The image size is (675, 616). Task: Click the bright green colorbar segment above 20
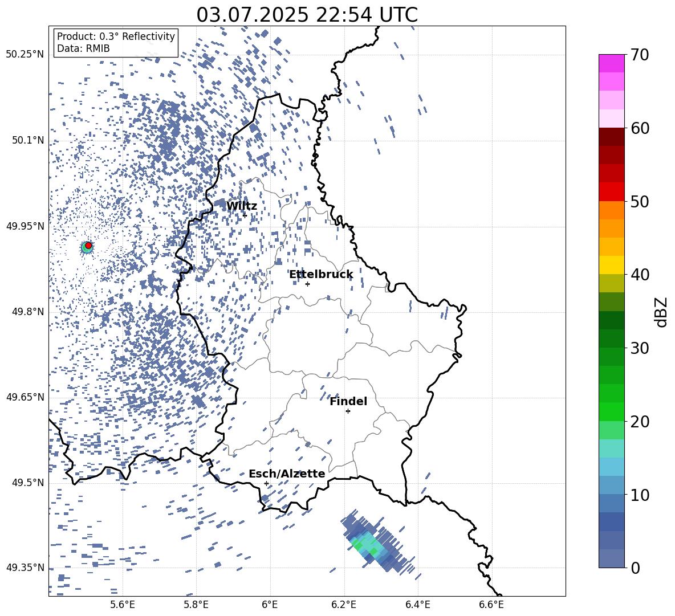(611, 411)
